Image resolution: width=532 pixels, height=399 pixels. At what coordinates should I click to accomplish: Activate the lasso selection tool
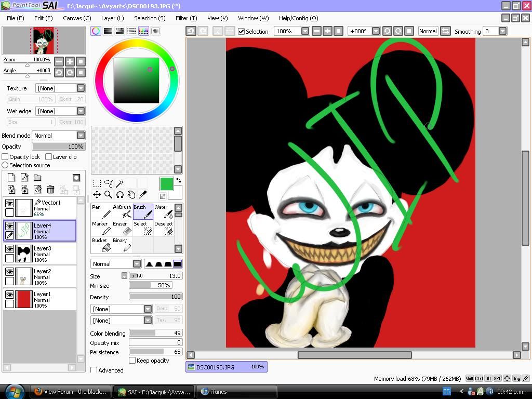pyautogui.click(x=109, y=183)
